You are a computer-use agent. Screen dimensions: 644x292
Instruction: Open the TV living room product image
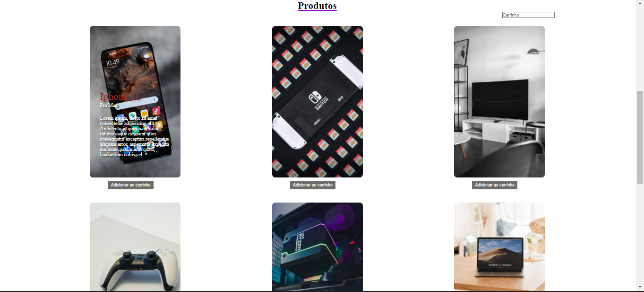[499, 102]
